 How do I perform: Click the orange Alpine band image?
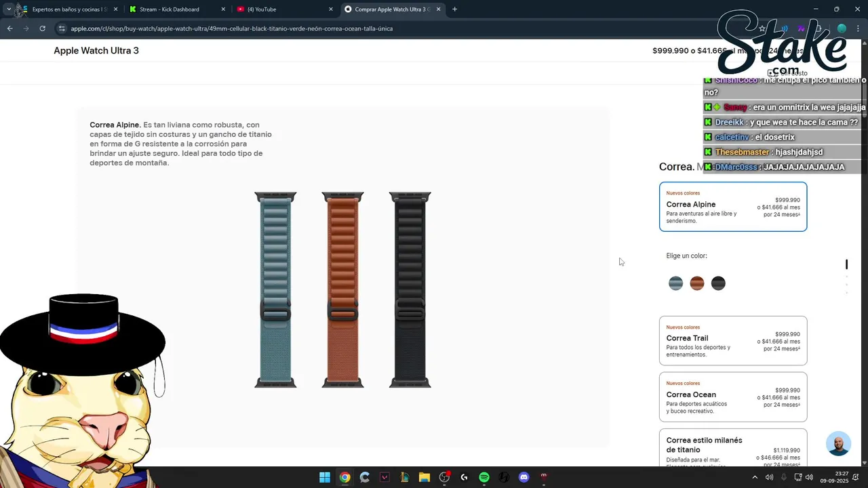[342, 290]
